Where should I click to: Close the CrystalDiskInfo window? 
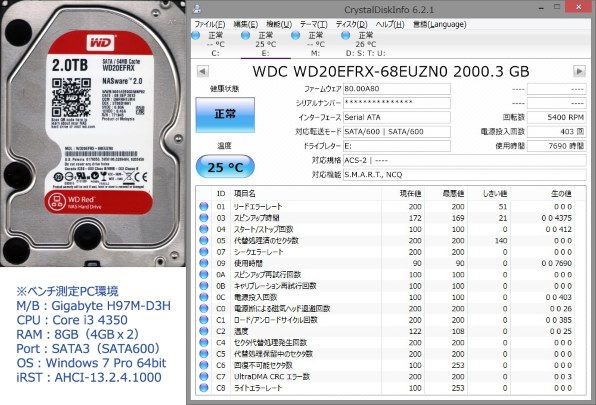580,6
